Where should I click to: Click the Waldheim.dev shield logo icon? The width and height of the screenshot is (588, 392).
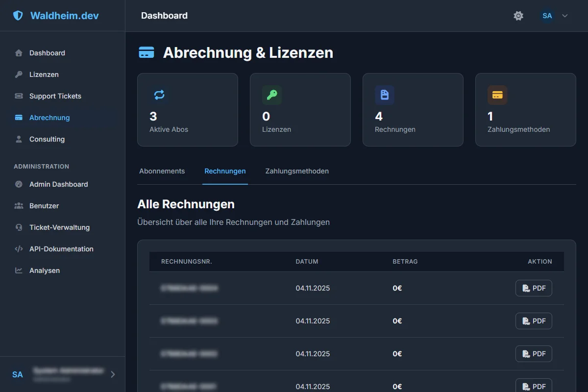(18, 16)
